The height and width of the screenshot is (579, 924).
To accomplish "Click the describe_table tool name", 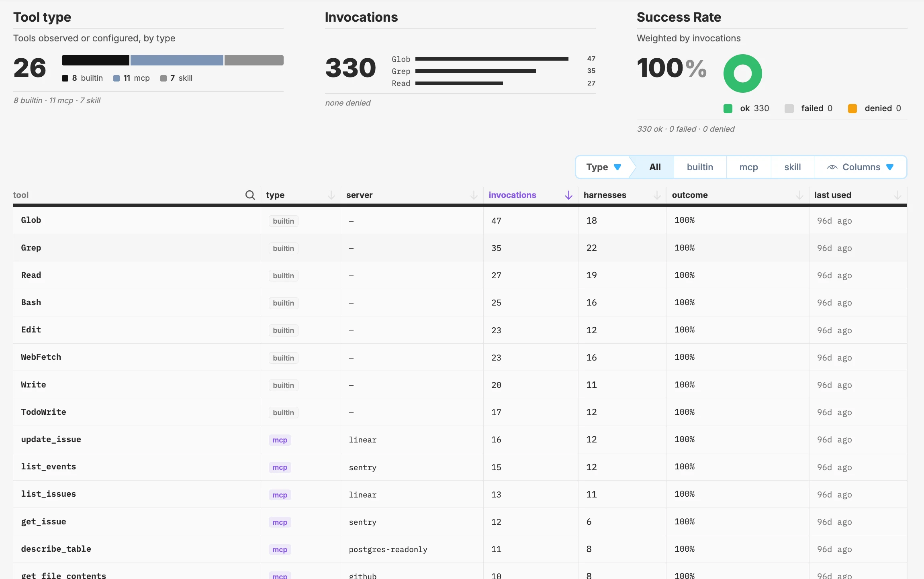I will pos(56,549).
